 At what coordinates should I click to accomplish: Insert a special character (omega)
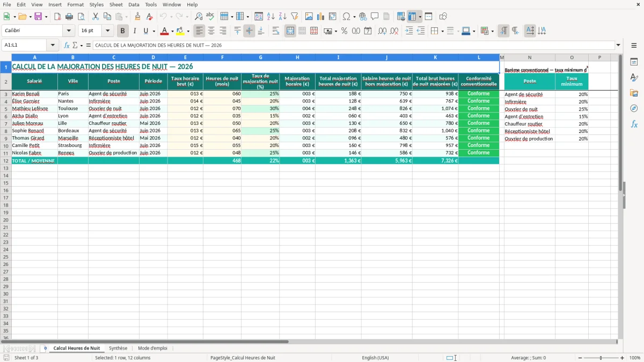pyautogui.click(x=346, y=17)
